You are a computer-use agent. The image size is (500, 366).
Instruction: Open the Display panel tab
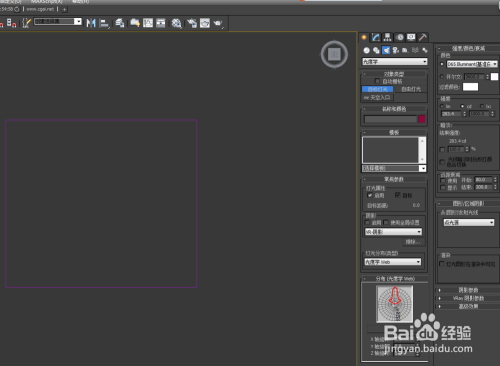[411, 37]
